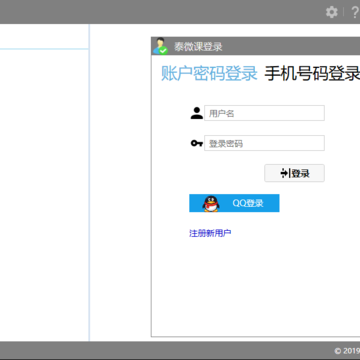Screen dimensions: 360x360
Task: Click the 泰微课登录 title text
Action: pos(198,47)
